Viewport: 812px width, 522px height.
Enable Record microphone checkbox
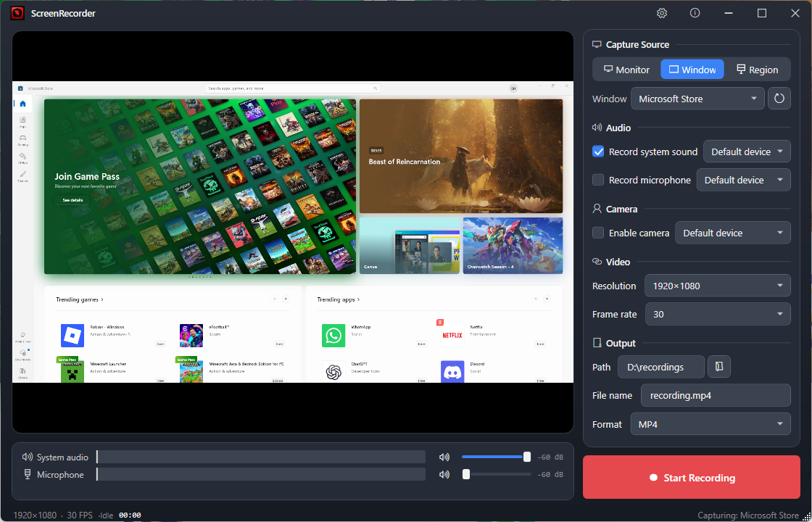(598, 180)
